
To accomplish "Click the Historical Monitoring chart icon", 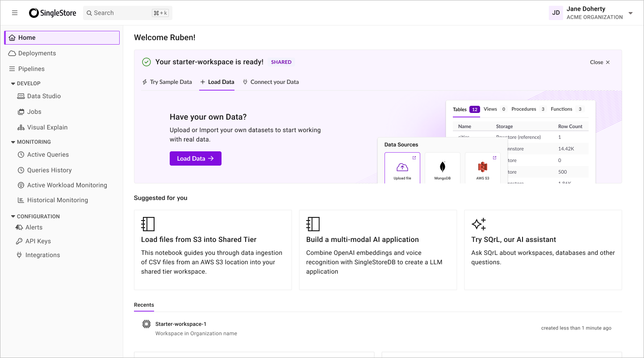I will click(21, 200).
